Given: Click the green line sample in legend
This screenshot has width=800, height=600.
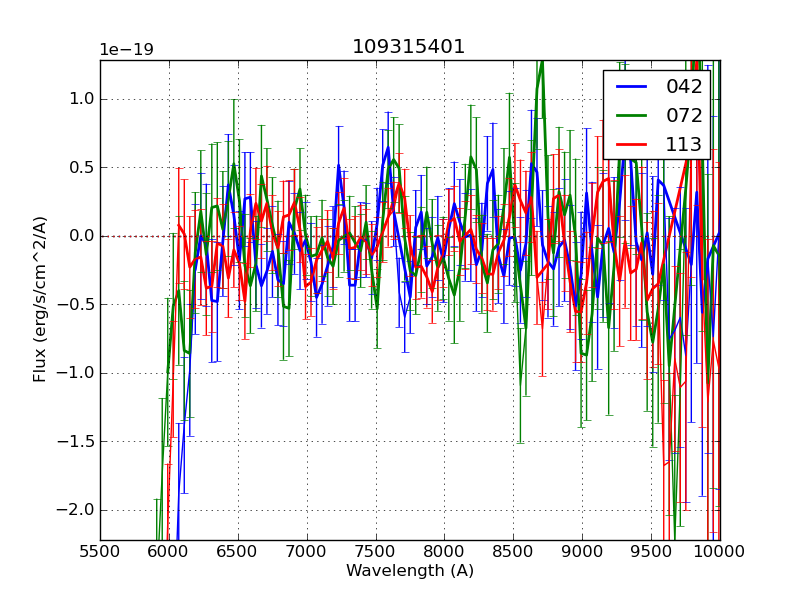Looking at the screenshot, I should 634,115.
